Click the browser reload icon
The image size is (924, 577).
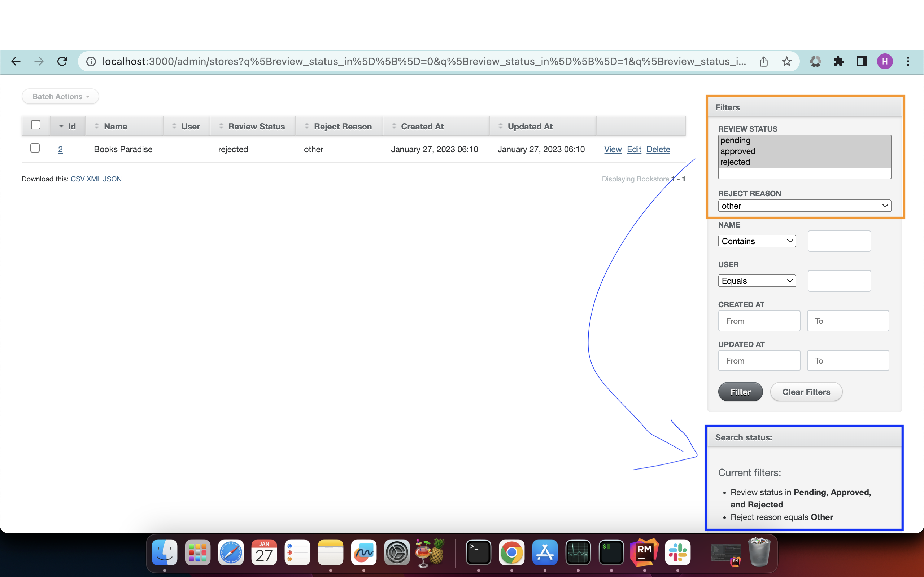click(x=62, y=61)
